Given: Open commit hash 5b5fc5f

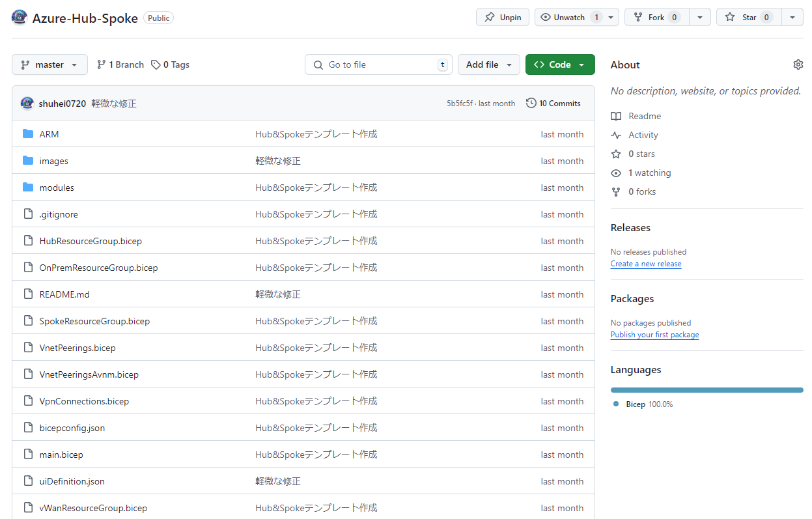Looking at the screenshot, I should click(460, 104).
